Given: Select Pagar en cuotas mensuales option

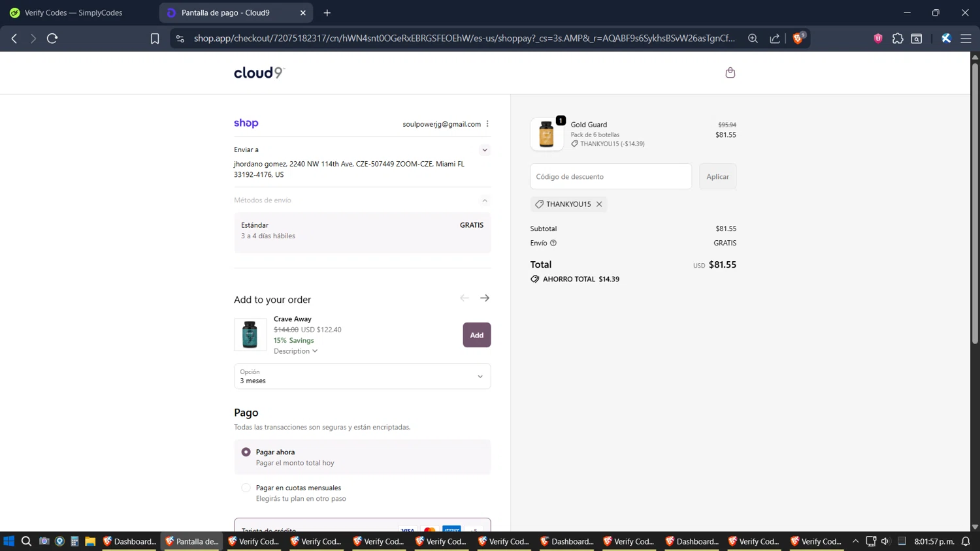Looking at the screenshot, I should [363, 493].
